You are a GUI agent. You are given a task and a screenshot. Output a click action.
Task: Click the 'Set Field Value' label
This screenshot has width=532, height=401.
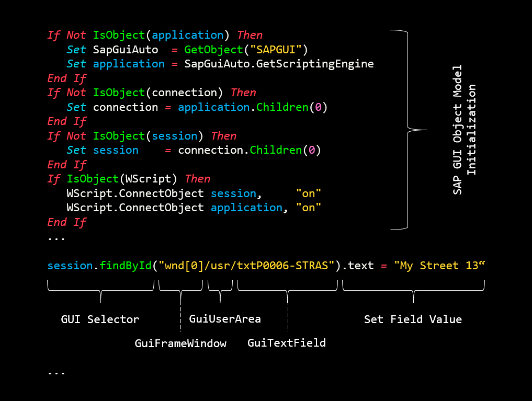click(413, 319)
